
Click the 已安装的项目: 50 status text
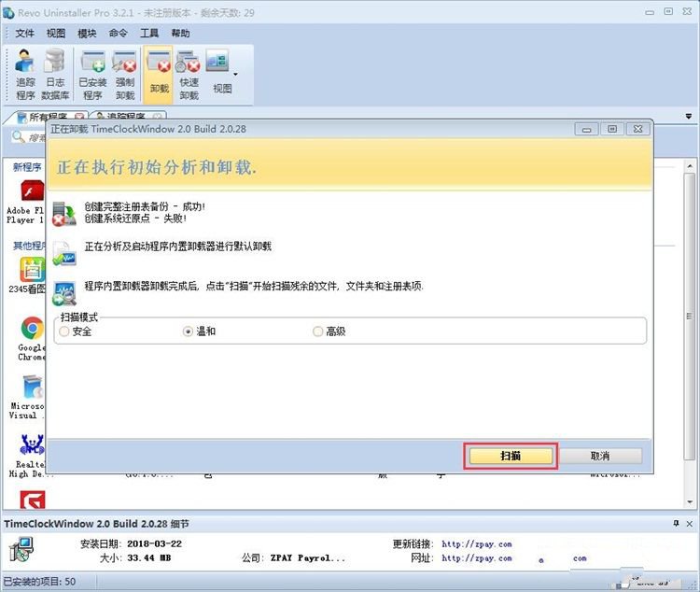(39, 582)
